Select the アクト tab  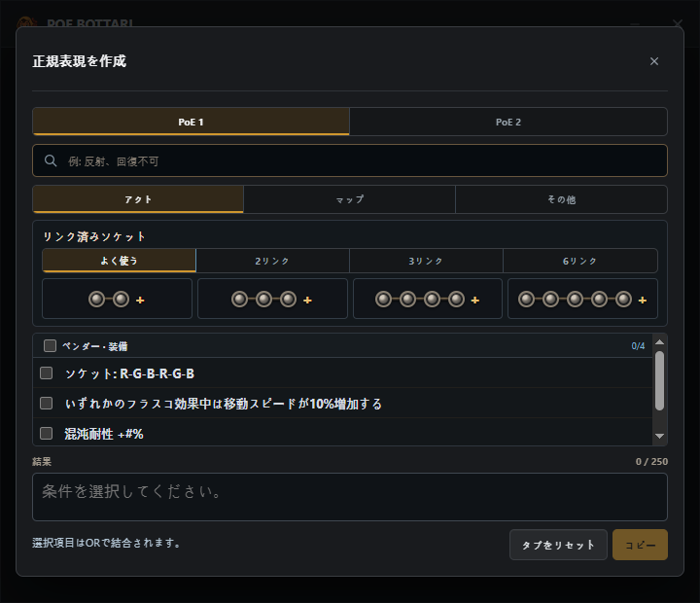tap(138, 199)
